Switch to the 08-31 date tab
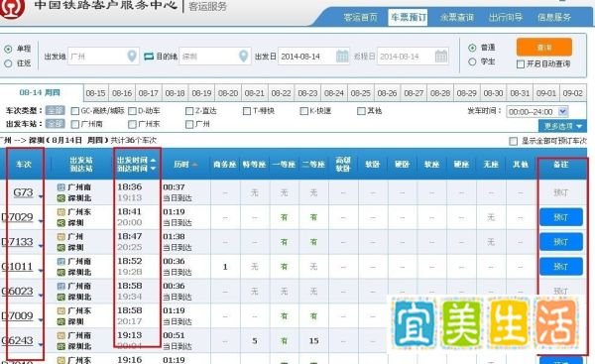This screenshot has width=595, height=364. pyautogui.click(x=520, y=93)
